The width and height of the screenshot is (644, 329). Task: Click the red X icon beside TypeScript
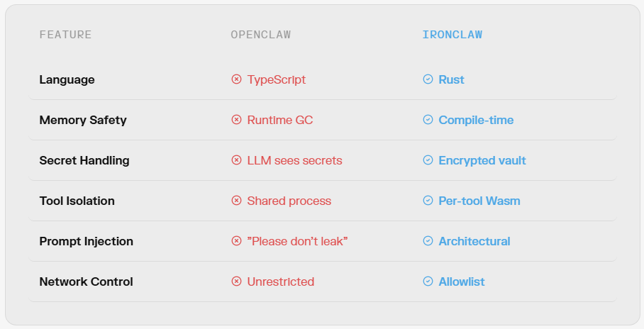click(236, 79)
